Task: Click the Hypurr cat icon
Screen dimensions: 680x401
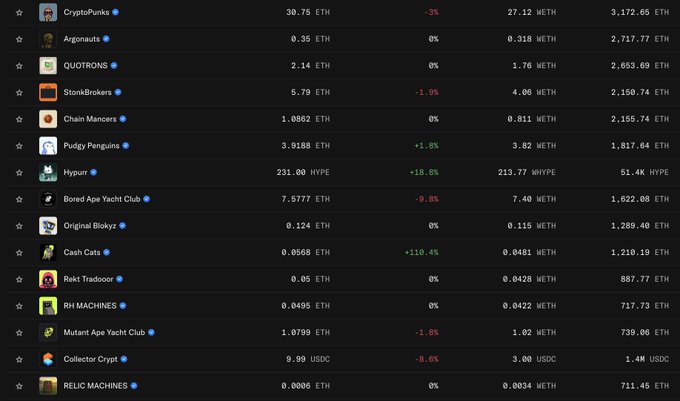Action: (48, 172)
